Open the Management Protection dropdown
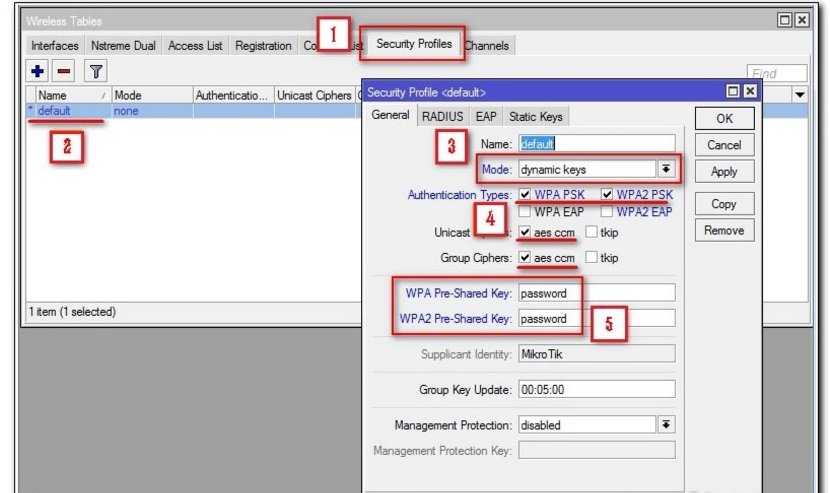The image size is (830, 493). (666, 425)
